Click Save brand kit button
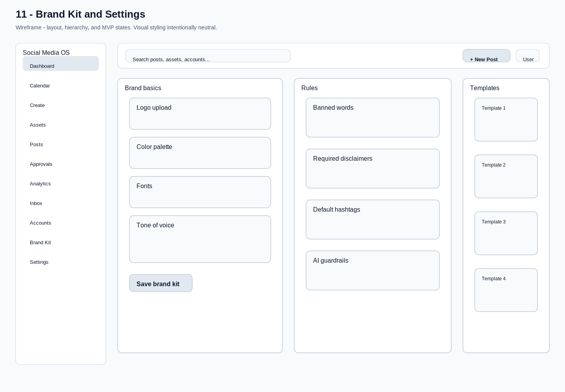565x392 pixels. click(161, 283)
